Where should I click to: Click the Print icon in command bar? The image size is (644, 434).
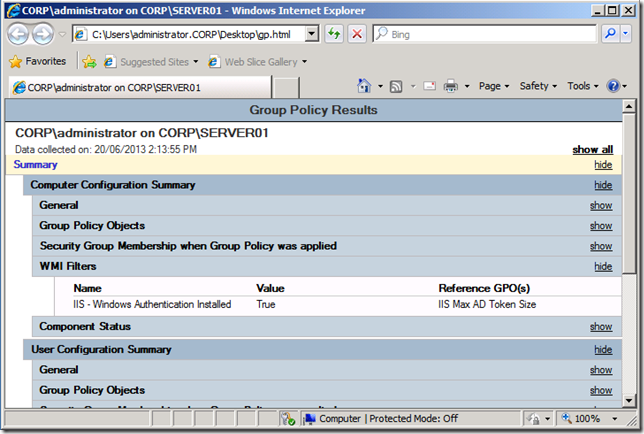pyautogui.click(x=451, y=86)
